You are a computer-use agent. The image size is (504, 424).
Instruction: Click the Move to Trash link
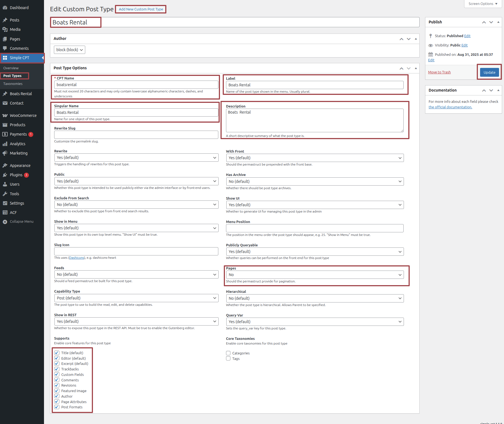coord(439,72)
